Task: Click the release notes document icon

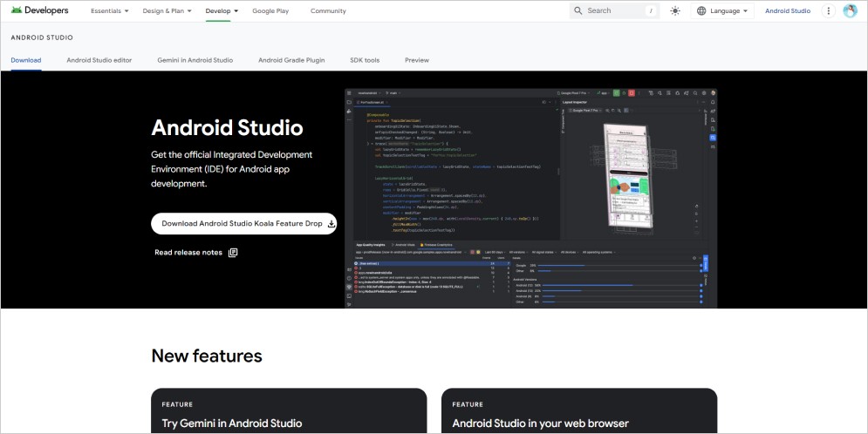Action: (233, 253)
